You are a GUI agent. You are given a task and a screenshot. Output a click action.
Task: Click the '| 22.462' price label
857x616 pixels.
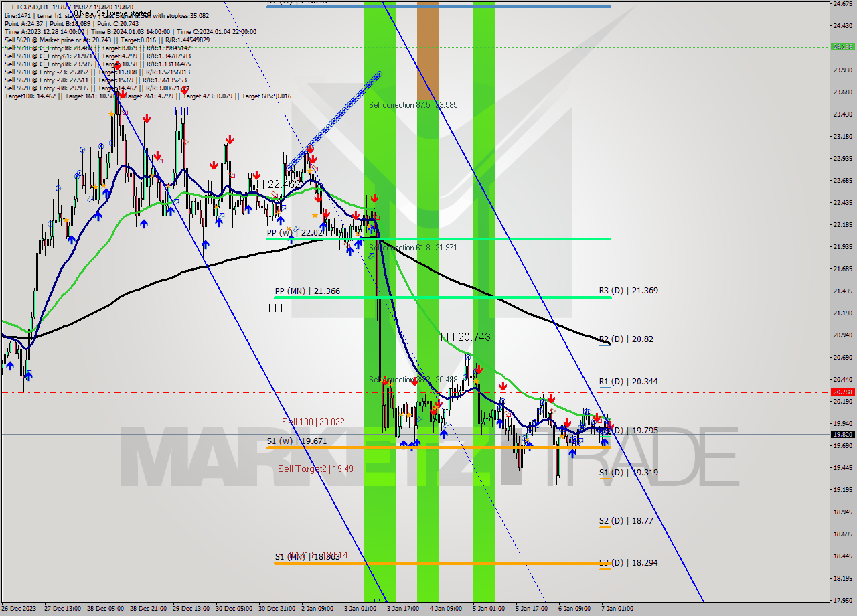tap(281, 183)
